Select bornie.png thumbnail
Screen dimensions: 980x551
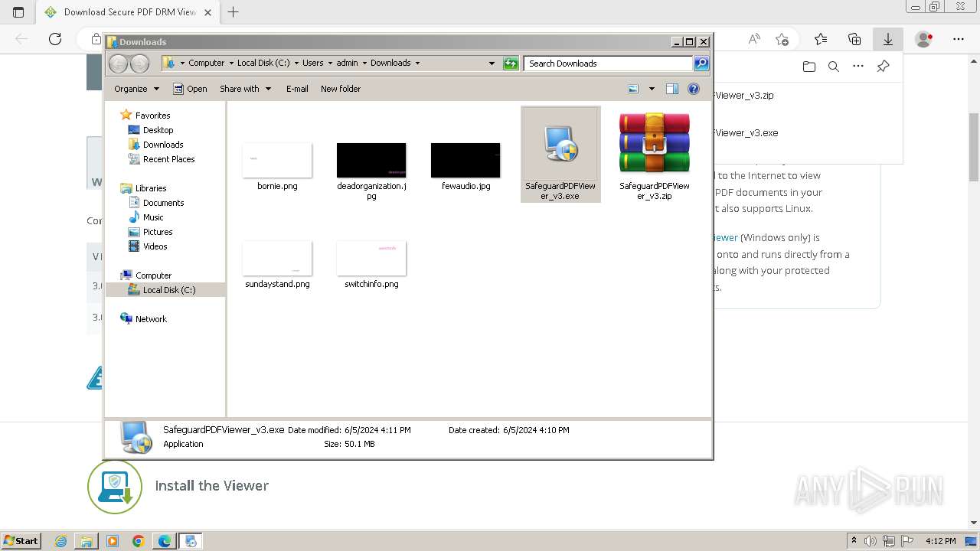[277, 160]
